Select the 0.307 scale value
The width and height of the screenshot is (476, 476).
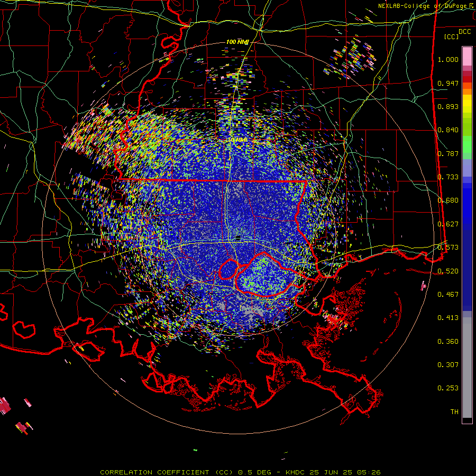click(448, 365)
